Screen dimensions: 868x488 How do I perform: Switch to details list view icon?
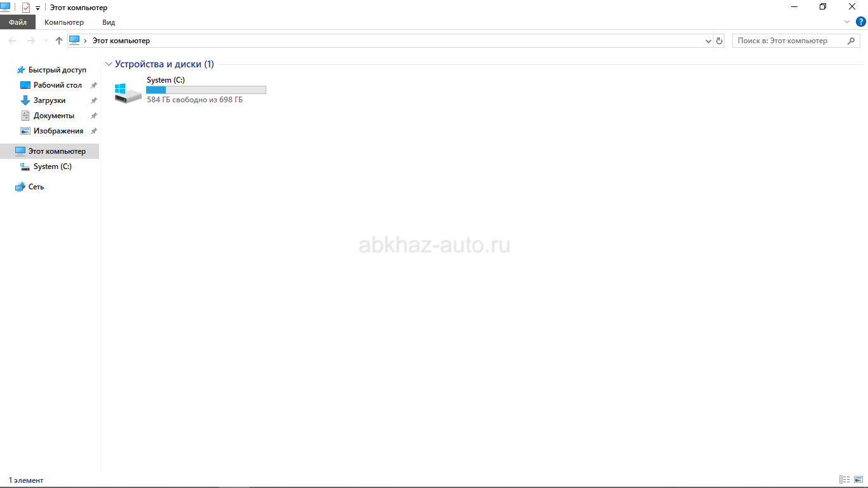pos(844,480)
